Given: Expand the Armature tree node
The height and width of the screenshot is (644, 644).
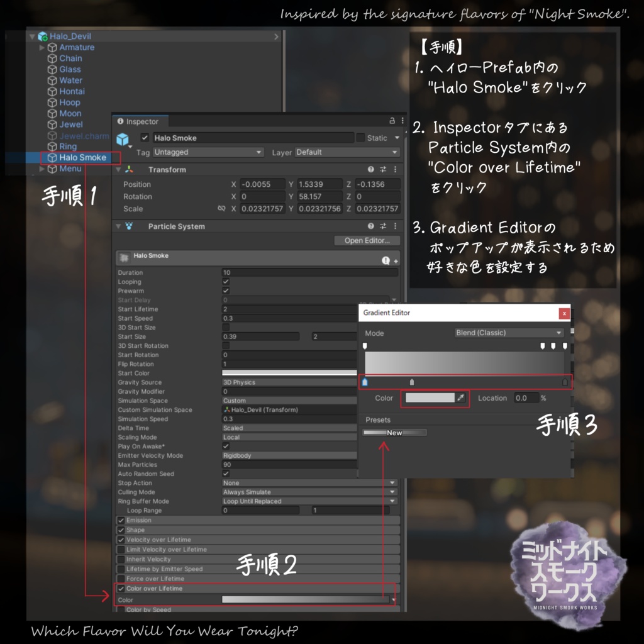Looking at the screenshot, I should [x=42, y=48].
